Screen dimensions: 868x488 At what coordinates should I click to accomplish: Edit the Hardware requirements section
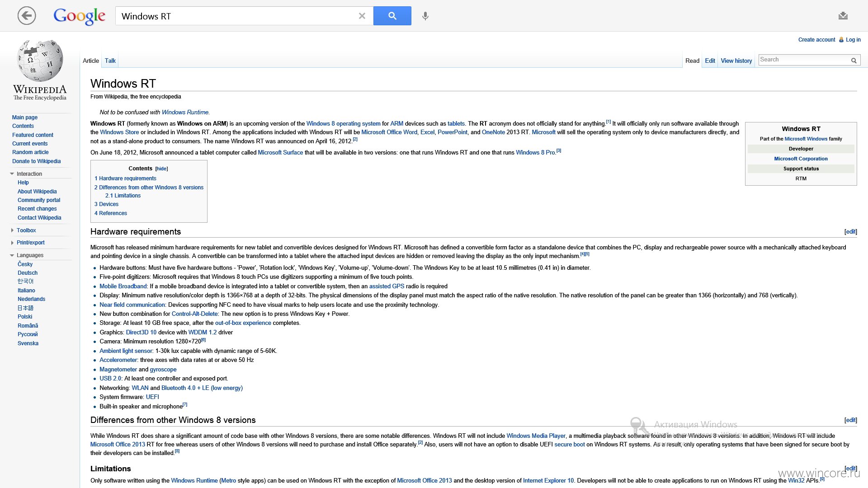point(850,232)
